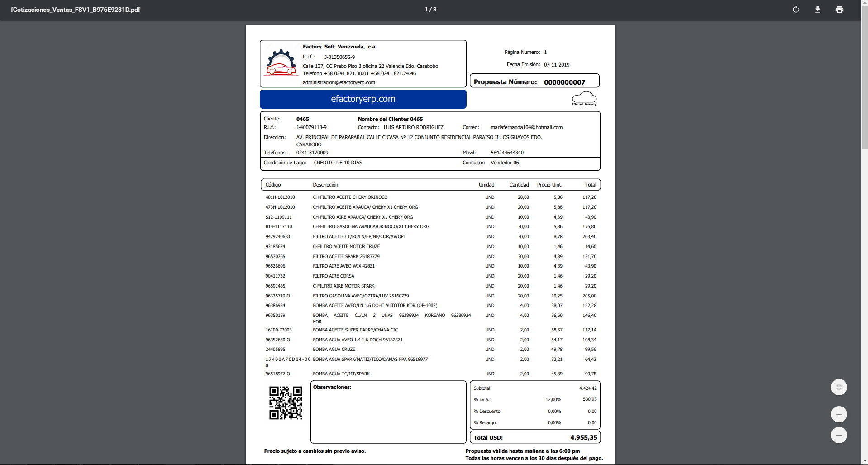Click phone number 0241-3170009
This screenshot has width=868, height=465.
312,153
